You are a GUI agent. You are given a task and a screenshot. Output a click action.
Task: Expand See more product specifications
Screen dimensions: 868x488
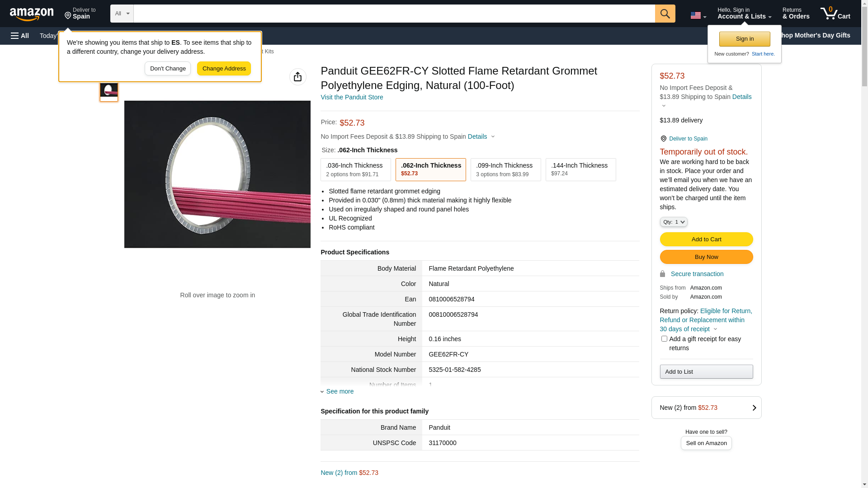[339, 391]
